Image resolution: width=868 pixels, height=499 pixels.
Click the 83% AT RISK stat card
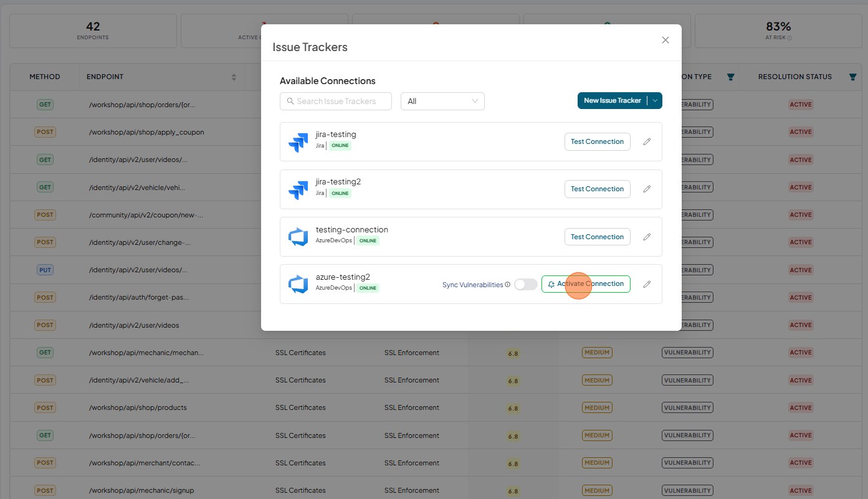click(778, 31)
